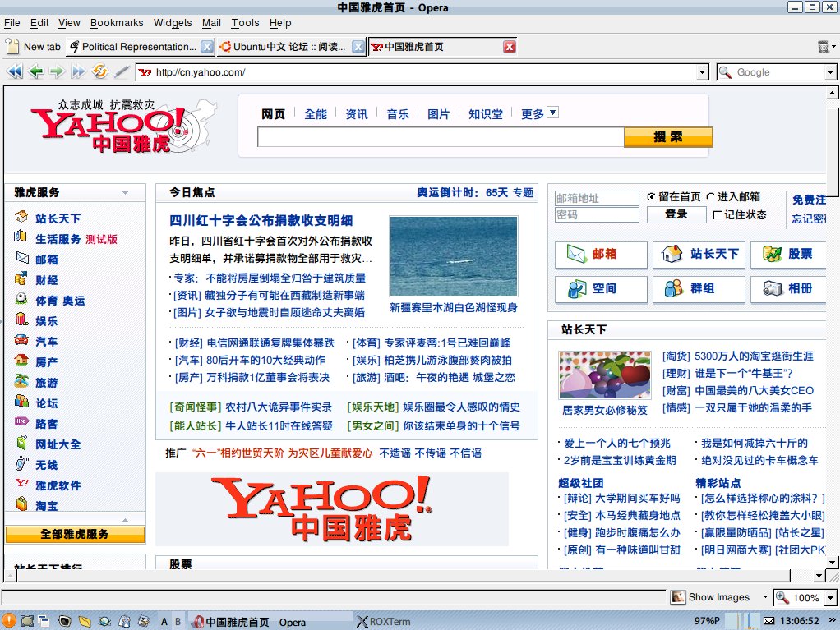Screen dimensions: 840x630
Task: Click the orange alert icon in taskbar
Action: click(x=9, y=621)
